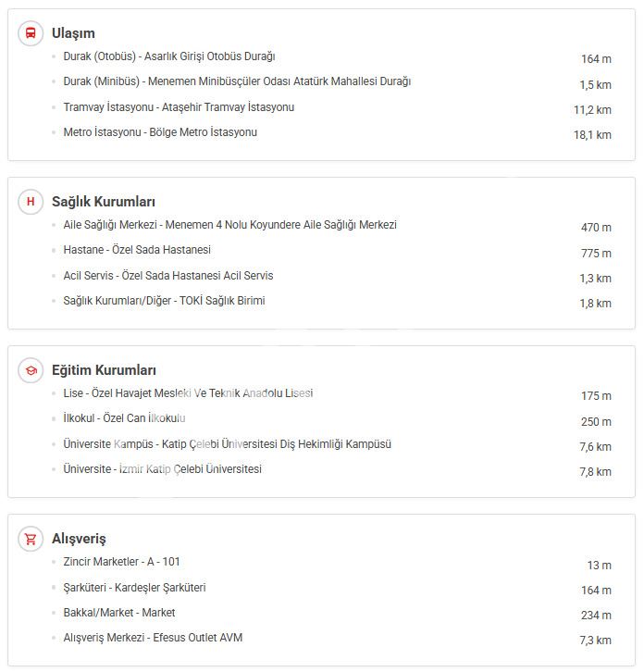Click the bus icon beside Ulaşım
This screenshot has height=672, width=644.
point(31,33)
